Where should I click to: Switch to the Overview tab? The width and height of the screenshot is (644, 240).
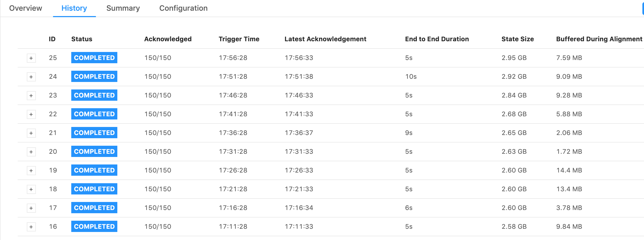26,8
